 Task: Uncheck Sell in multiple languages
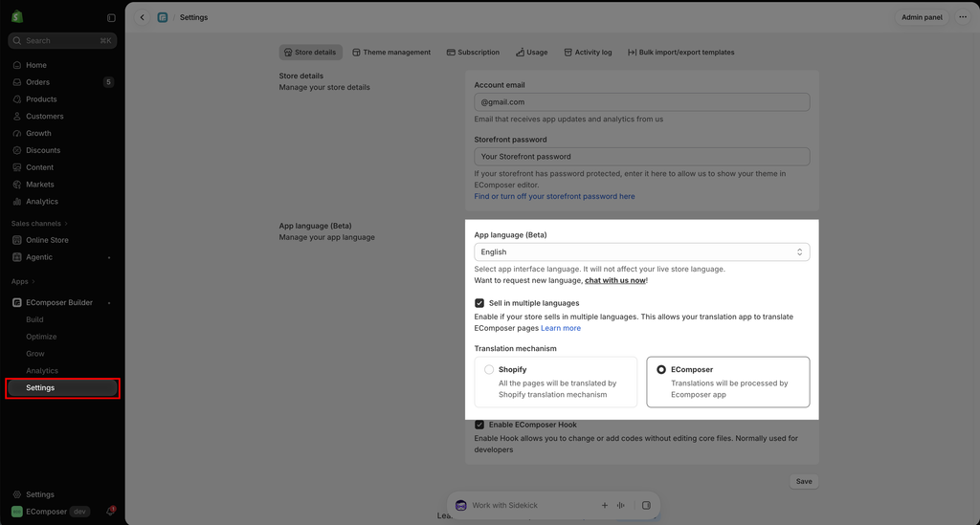479,303
